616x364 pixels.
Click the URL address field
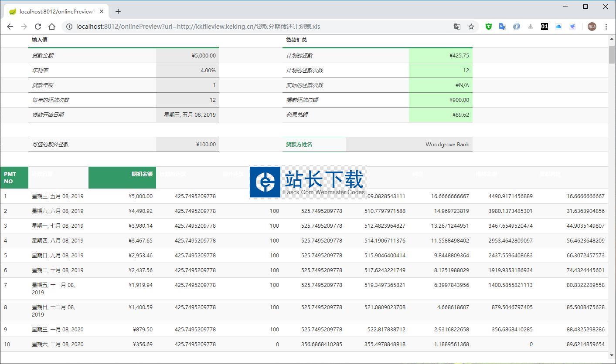pyautogui.click(x=262, y=27)
